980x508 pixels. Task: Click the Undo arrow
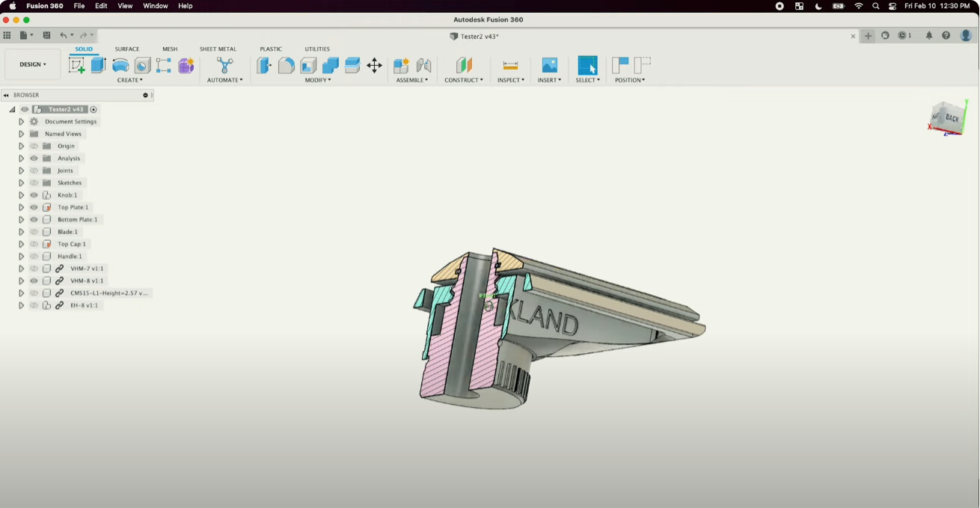pos(64,35)
